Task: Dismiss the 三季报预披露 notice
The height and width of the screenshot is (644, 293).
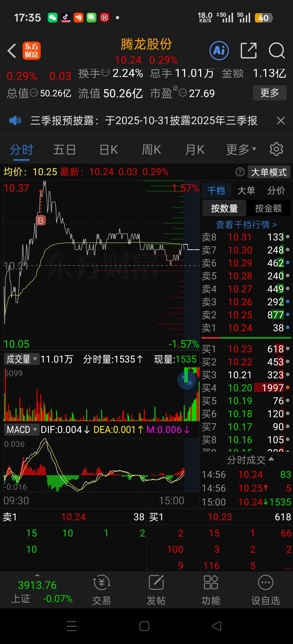Action: [x=281, y=120]
